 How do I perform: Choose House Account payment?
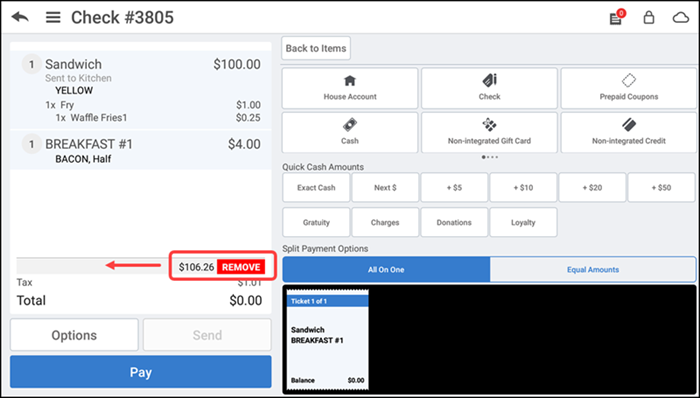350,88
